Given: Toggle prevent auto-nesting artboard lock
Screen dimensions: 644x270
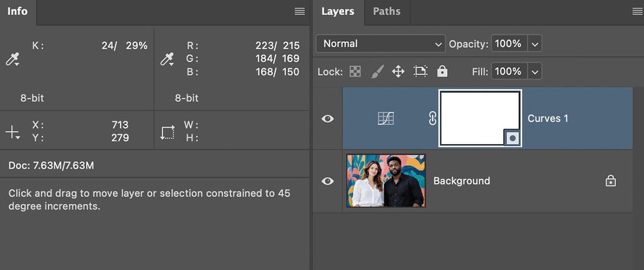Looking at the screenshot, I should (x=420, y=72).
